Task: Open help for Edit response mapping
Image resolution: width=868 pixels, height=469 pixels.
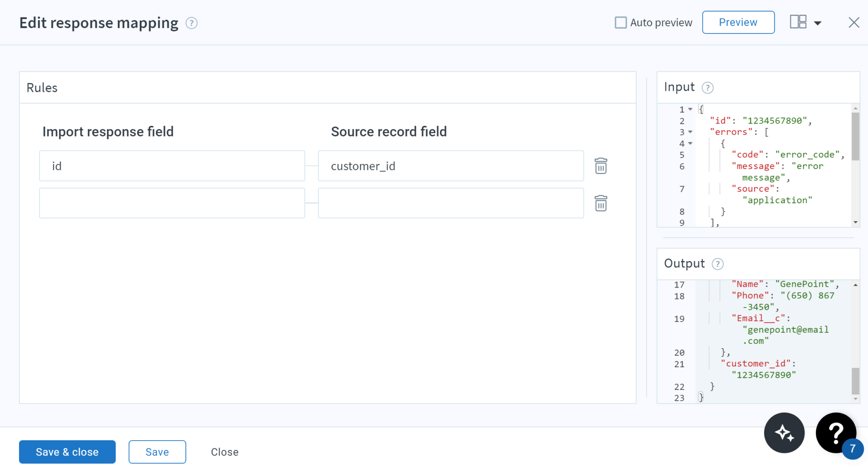Action: (x=192, y=23)
